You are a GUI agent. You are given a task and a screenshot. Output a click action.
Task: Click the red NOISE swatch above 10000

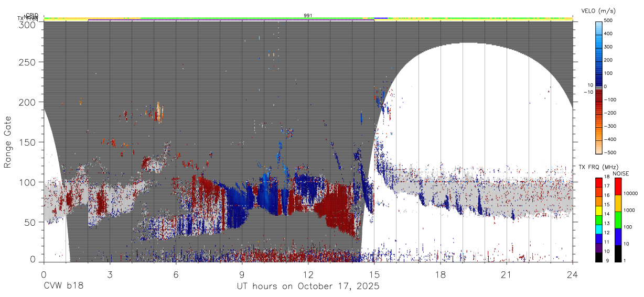pos(617,186)
